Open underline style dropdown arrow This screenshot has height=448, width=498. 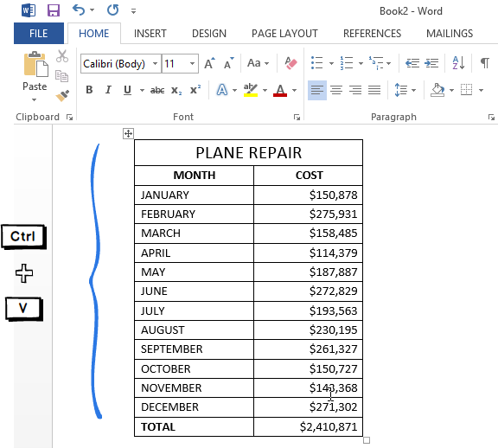[x=142, y=90]
